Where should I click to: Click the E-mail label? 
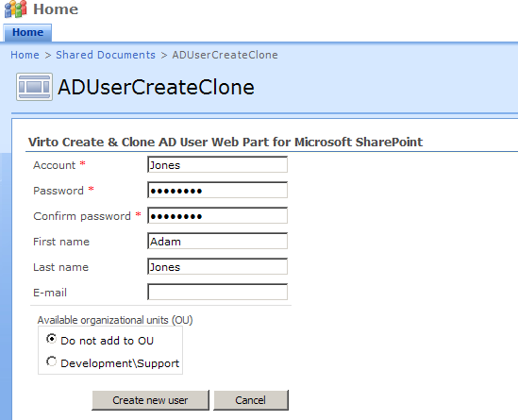[50, 293]
